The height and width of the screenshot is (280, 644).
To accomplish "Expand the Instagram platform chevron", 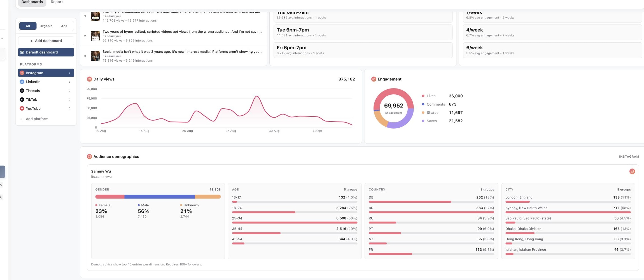I will (x=70, y=73).
